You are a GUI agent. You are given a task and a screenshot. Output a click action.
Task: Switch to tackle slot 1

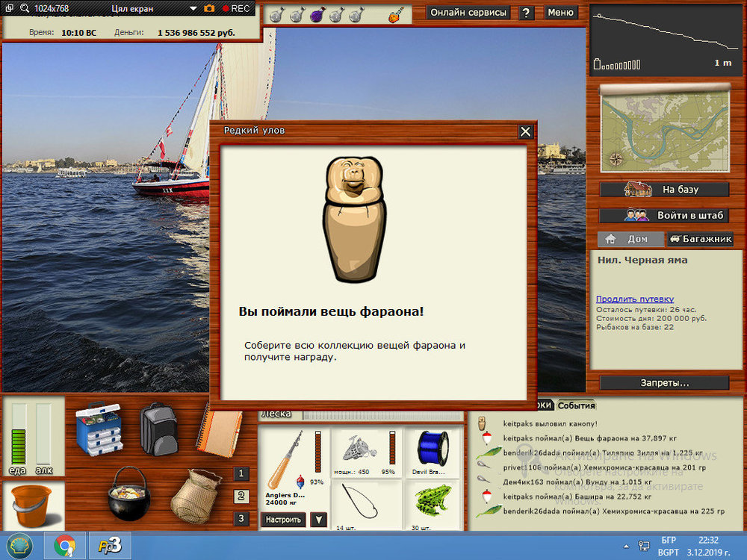point(241,473)
